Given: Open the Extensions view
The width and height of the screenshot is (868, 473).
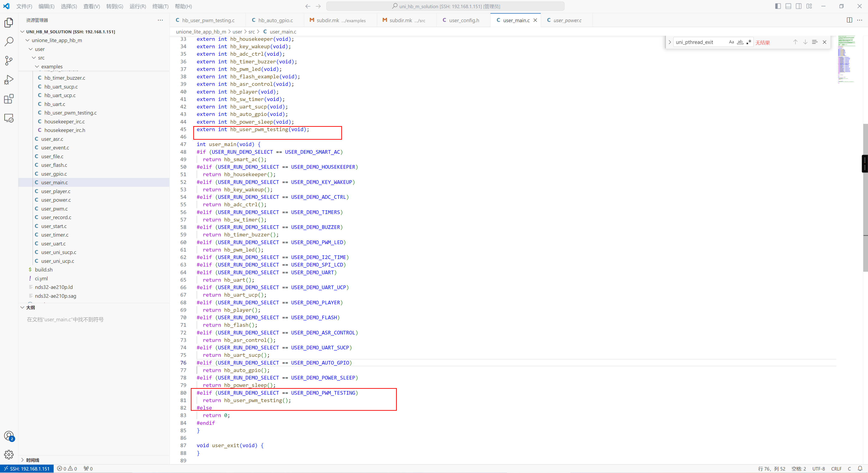Looking at the screenshot, I should click(9, 99).
